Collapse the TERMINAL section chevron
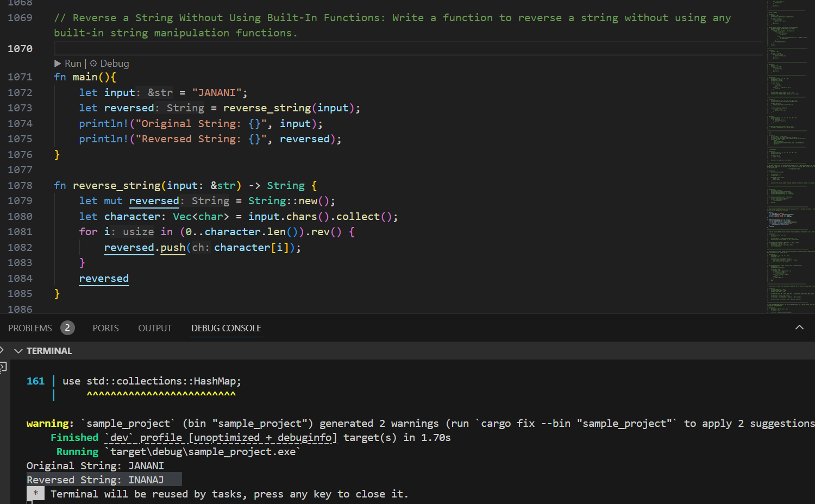The width and height of the screenshot is (815, 504). [18, 351]
